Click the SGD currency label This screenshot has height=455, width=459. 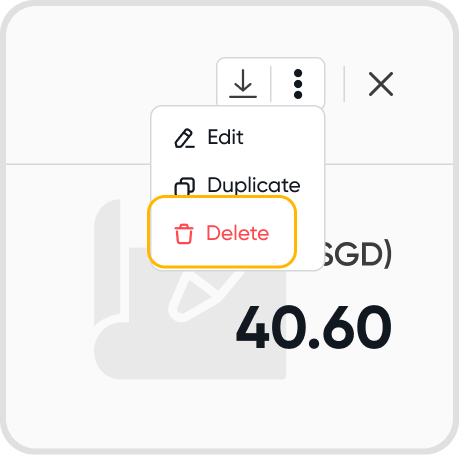pos(357,255)
